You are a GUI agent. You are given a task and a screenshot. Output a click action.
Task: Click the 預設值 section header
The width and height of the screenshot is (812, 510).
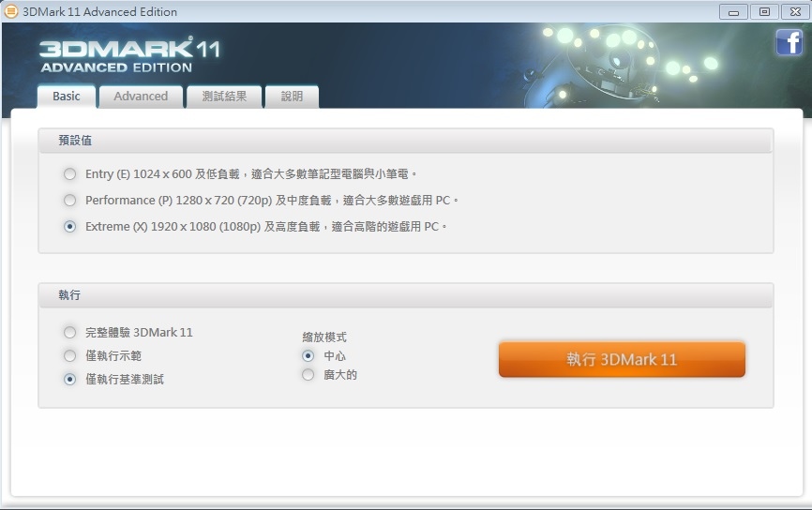click(405, 141)
